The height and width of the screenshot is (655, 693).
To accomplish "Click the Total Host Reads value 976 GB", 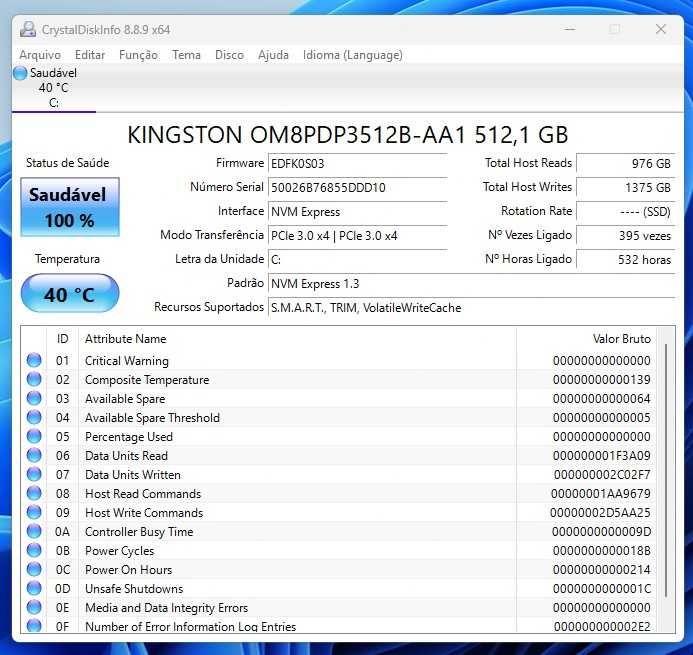I will [626, 164].
